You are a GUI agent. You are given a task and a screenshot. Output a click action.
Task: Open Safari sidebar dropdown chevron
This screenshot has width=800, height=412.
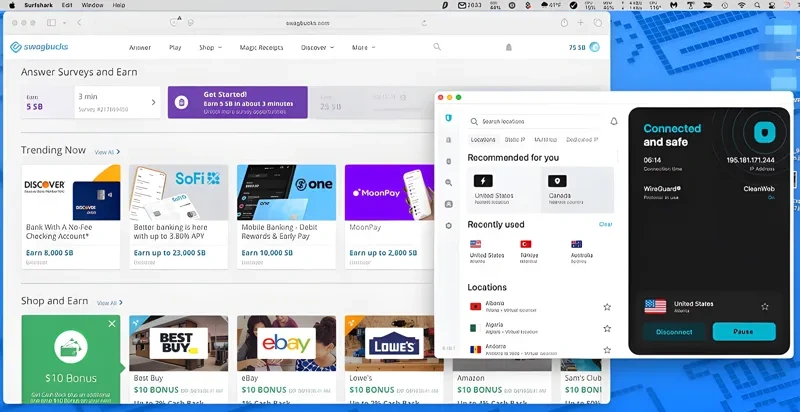(64, 23)
